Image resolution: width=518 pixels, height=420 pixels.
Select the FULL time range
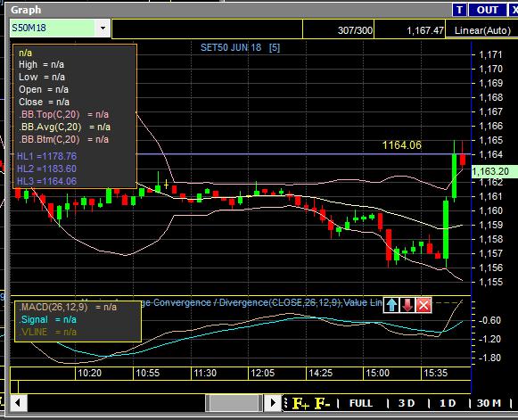pyautogui.click(x=361, y=403)
